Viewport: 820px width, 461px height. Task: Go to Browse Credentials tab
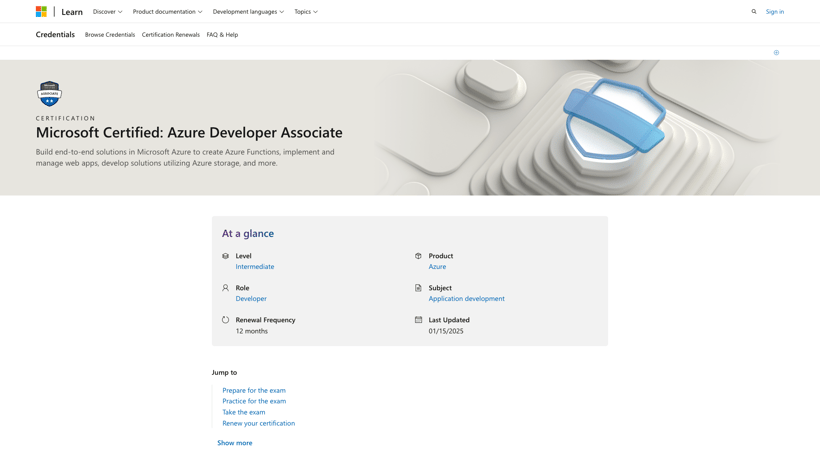(110, 35)
